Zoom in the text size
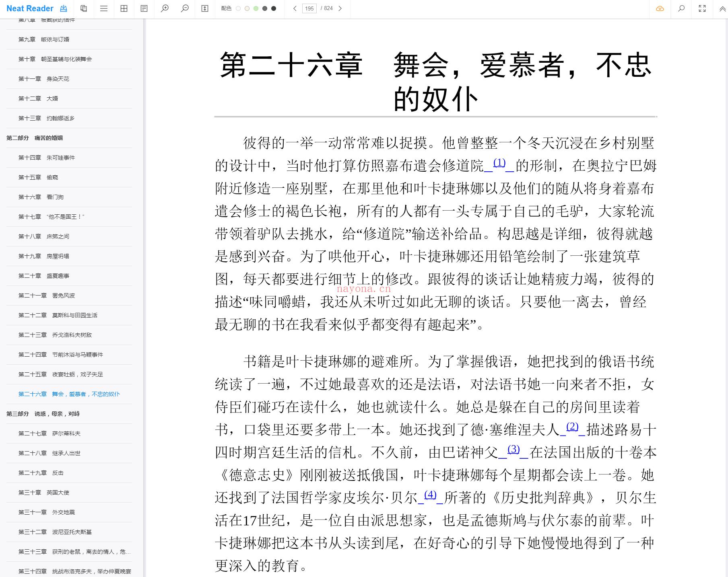The image size is (728, 577). tap(165, 8)
